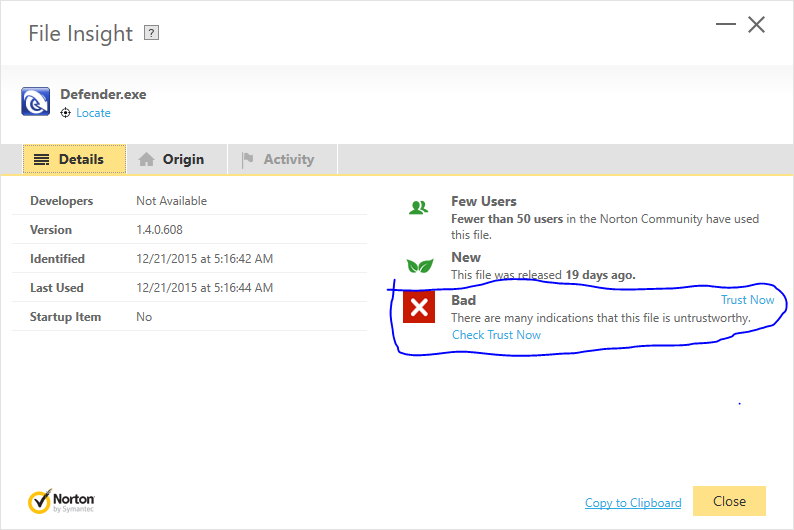The image size is (794, 530).
Task: Click the red Bad X icon
Action: click(x=419, y=307)
